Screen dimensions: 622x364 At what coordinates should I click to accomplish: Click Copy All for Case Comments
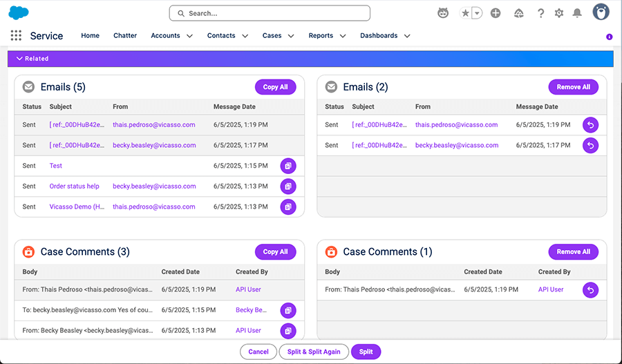click(275, 252)
